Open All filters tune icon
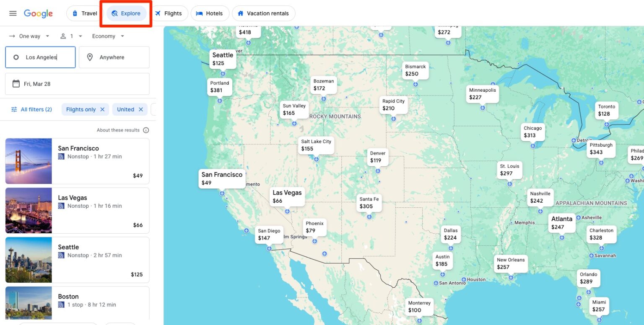Screen dimensions: 644x325 [14, 109]
